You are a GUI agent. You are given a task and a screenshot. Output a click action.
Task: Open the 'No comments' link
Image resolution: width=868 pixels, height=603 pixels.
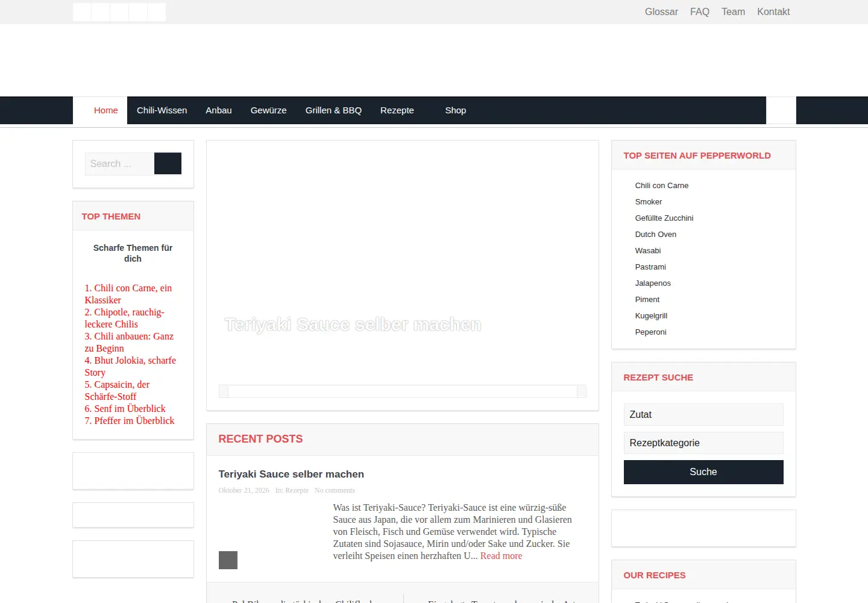coord(335,490)
